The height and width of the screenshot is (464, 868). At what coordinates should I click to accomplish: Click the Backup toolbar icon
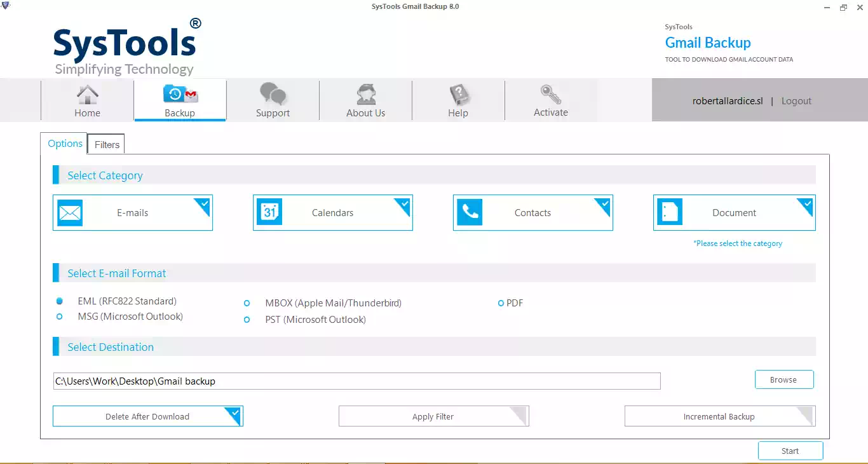coord(180,95)
